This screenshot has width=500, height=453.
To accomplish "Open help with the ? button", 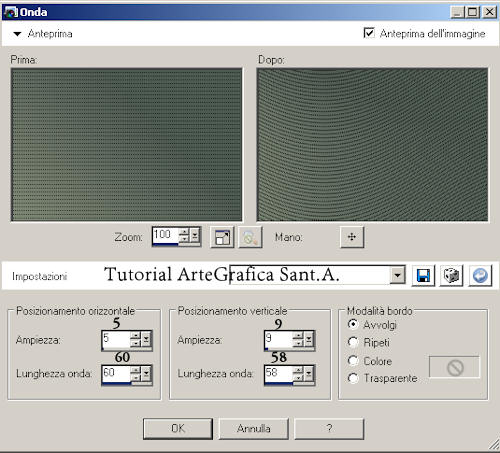I will tap(329, 429).
